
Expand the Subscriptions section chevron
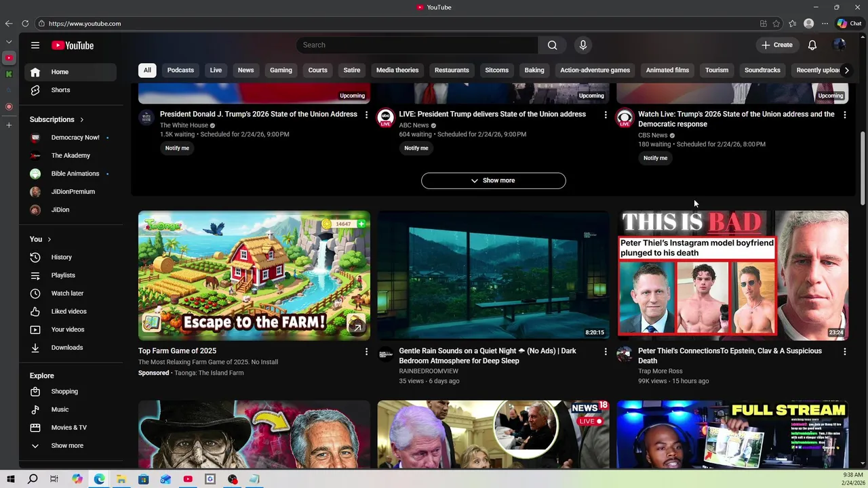point(82,119)
